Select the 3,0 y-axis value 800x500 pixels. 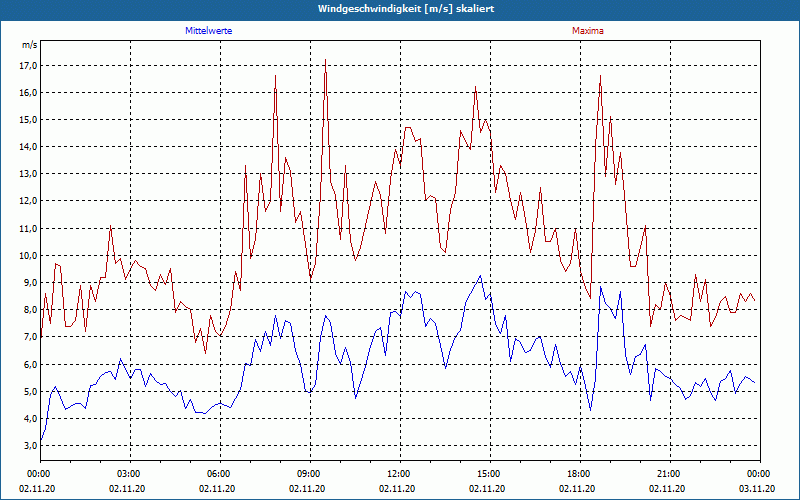click(x=31, y=445)
